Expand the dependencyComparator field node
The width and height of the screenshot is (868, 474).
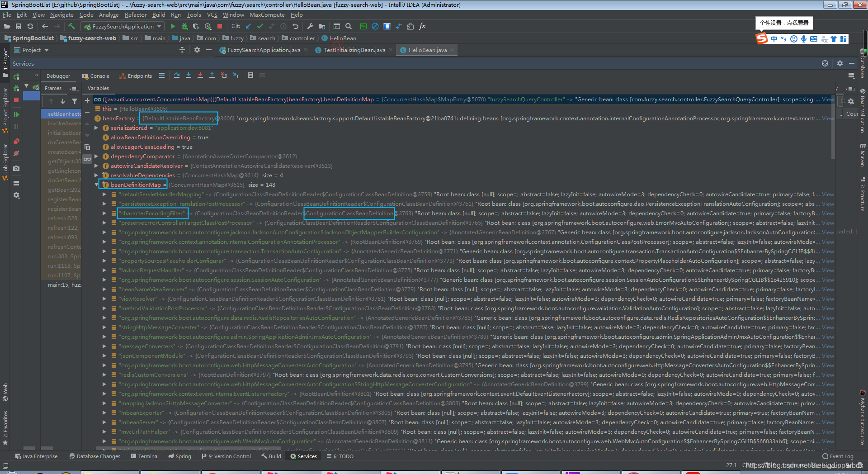coord(96,156)
